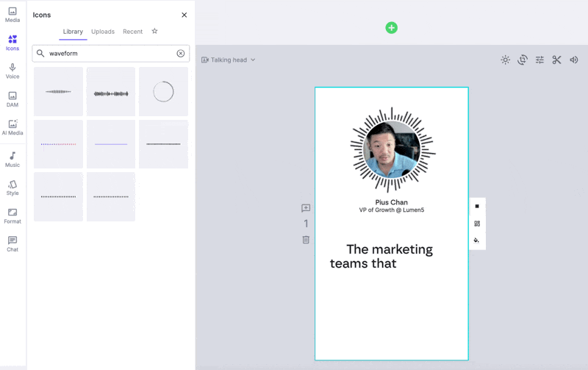This screenshot has height=370, width=588.
Task: Click the brightness sun icon
Action: click(505, 60)
